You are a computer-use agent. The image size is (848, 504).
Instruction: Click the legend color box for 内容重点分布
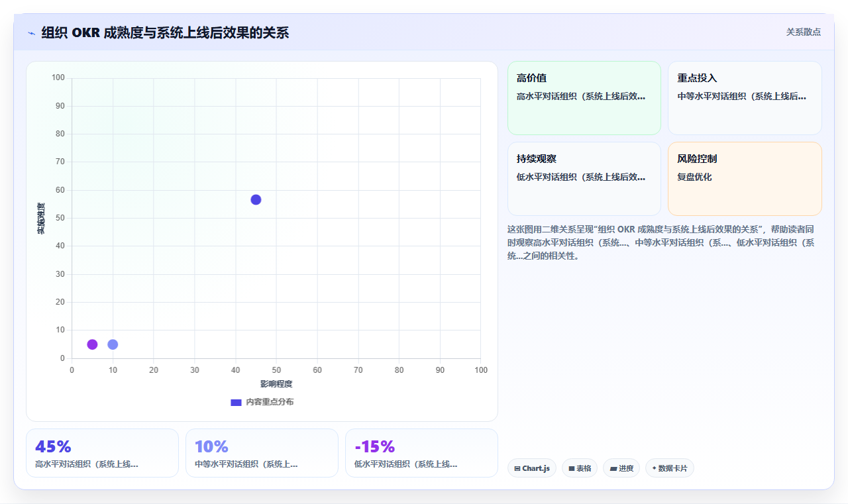tap(236, 402)
